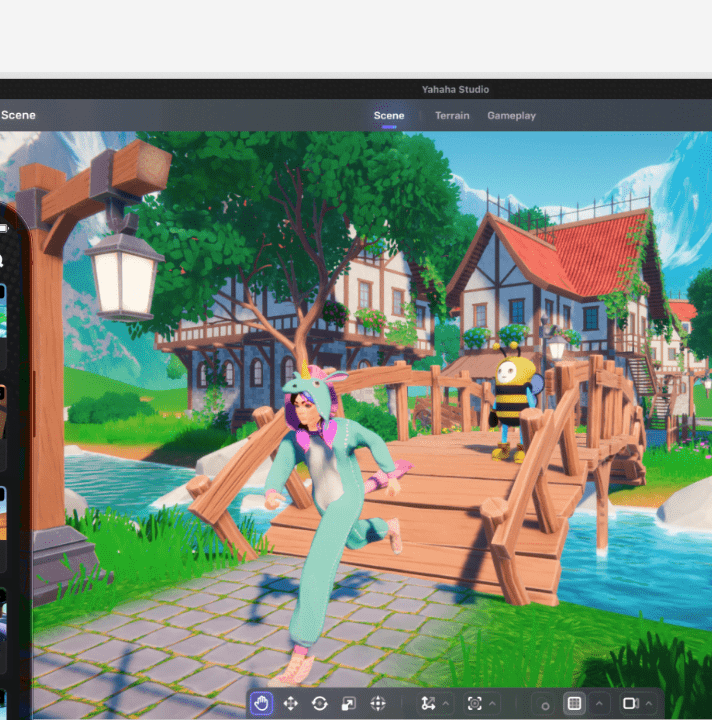Switch to the Terrain tab
The width and height of the screenshot is (712, 720).
pyautogui.click(x=452, y=116)
